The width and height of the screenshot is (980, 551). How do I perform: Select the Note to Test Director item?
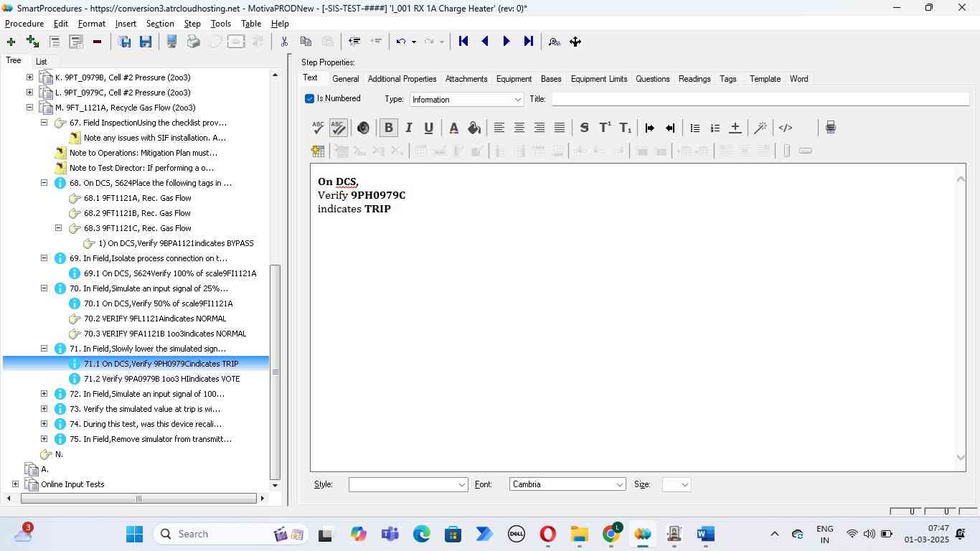(142, 168)
